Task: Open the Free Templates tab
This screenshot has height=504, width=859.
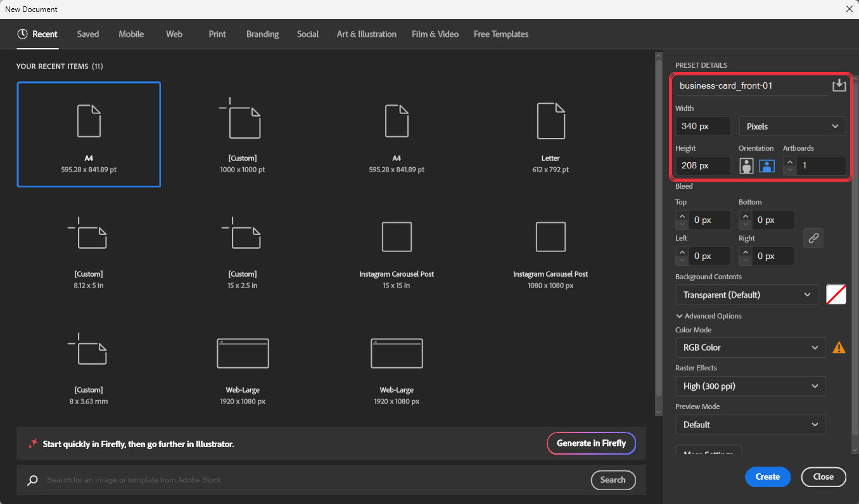Action: click(x=501, y=34)
